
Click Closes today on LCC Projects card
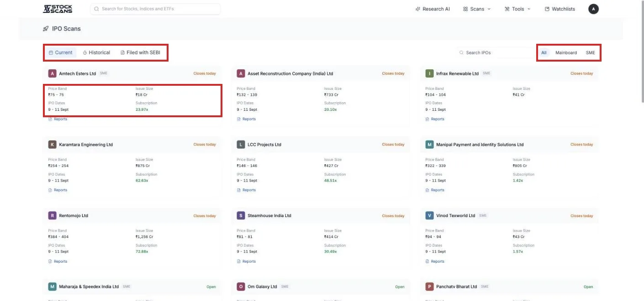393,145
